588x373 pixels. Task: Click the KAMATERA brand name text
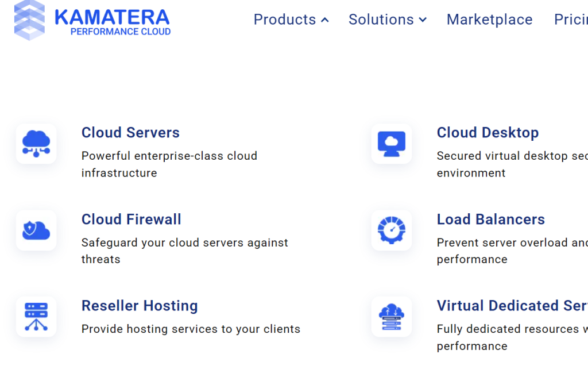point(112,17)
